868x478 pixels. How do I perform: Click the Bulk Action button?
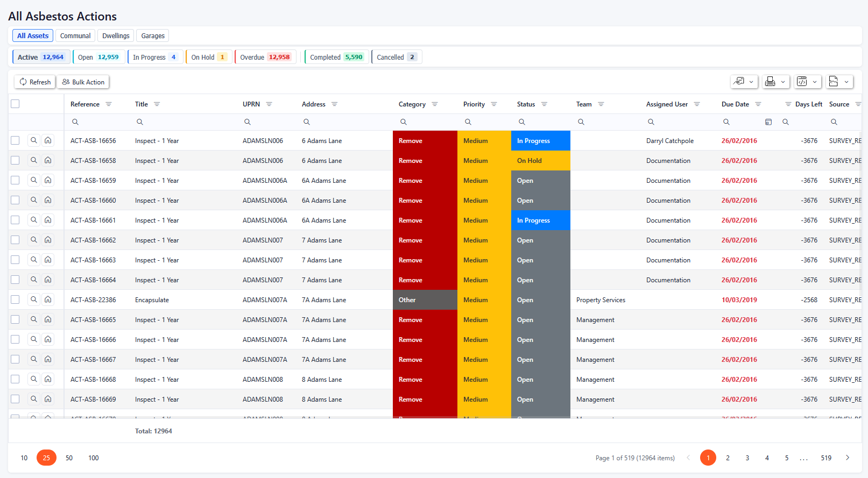pyautogui.click(x=83, y=82)
